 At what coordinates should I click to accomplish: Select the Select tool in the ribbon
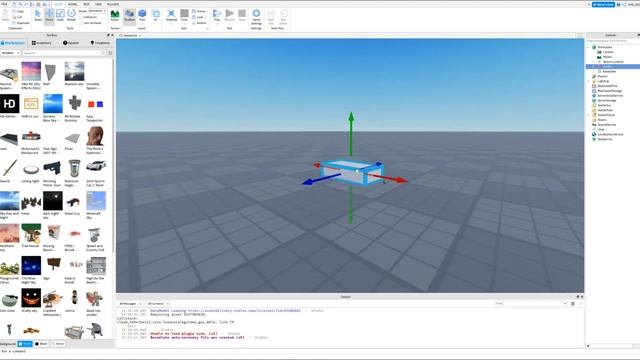(x=38, y=15)
